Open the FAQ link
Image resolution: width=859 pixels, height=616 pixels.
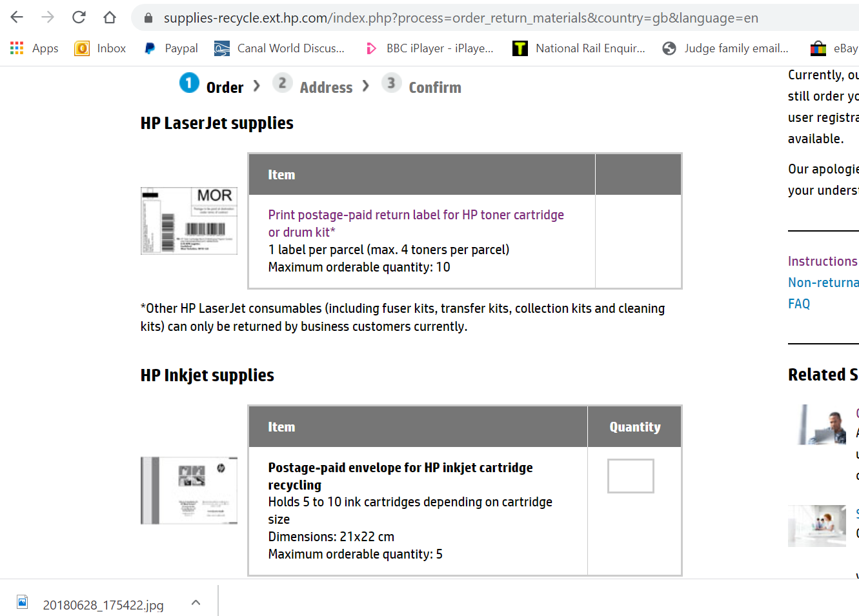799,304
